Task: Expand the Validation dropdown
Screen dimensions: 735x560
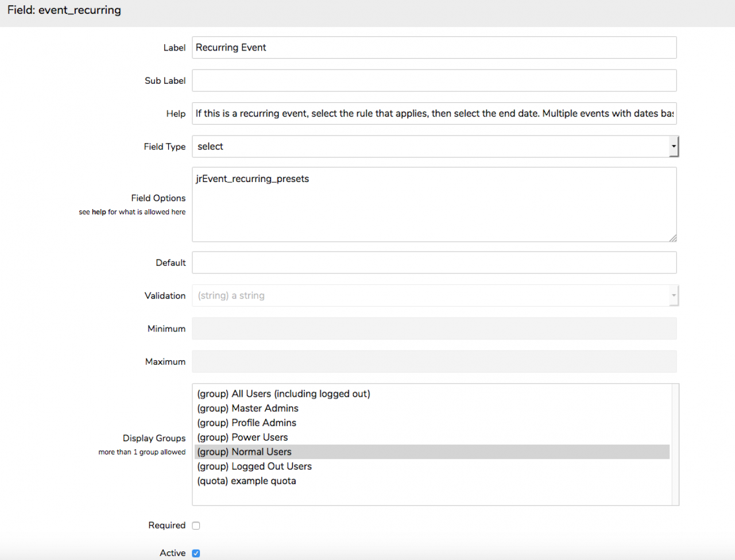Action: point(435,296)
